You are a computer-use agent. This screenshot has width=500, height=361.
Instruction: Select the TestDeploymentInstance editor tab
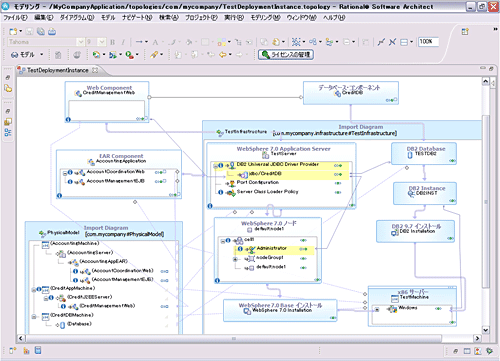point(58,70)
